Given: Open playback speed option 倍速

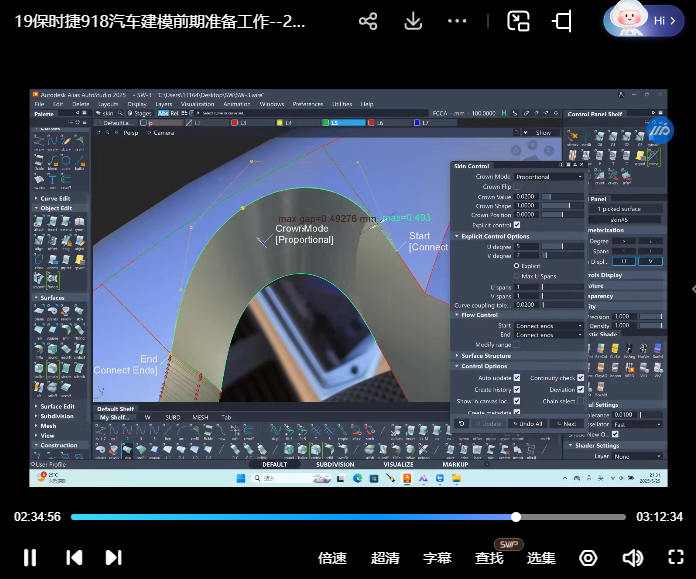Looking at the screenshot, I should click(332, 558).
